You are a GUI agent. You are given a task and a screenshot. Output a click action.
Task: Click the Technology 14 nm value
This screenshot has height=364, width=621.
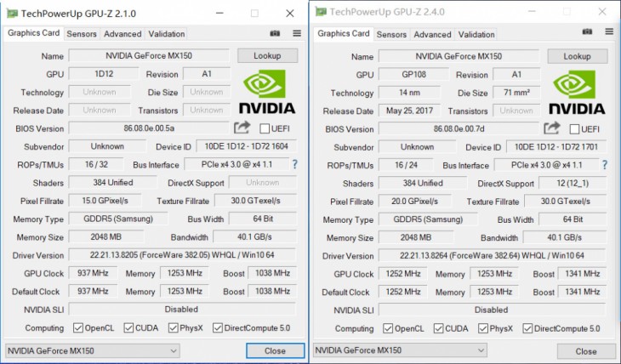409,93
